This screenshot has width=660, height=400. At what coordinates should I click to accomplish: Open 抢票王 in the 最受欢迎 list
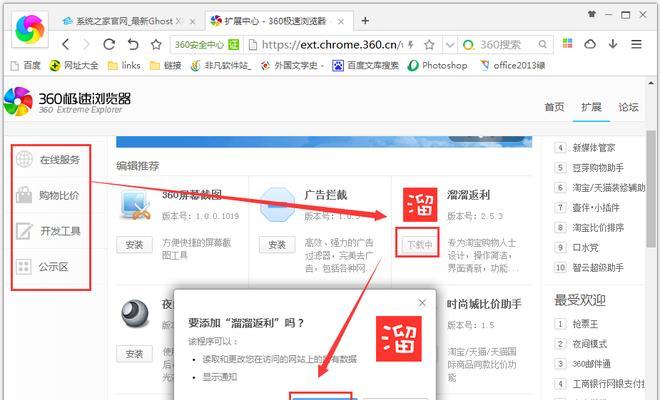point(585,324)
